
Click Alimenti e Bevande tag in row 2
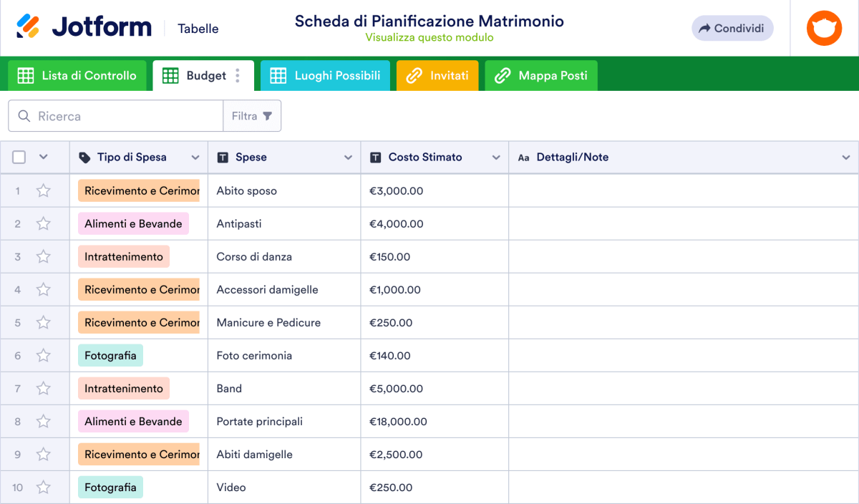133,223
